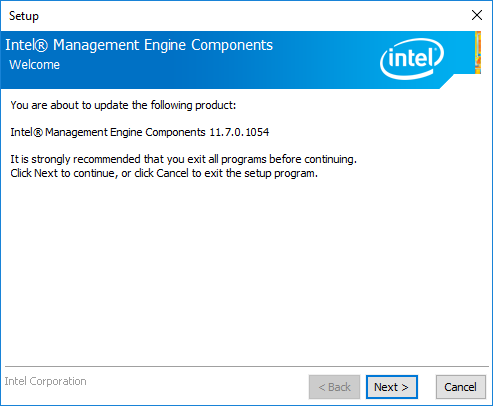Screen dimensions: 493x406
Task: Click the product name line in the body
Action: 140,132
